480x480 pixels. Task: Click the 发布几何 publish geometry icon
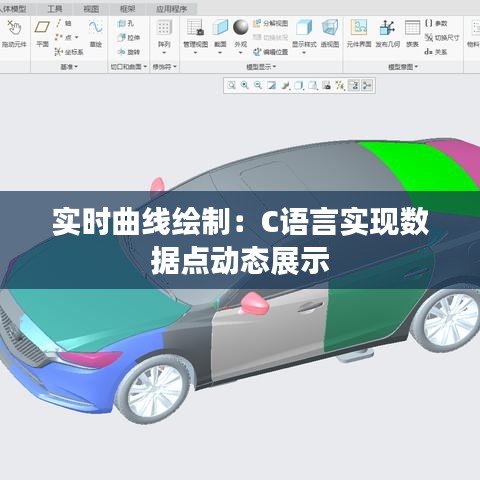[387, 33]
